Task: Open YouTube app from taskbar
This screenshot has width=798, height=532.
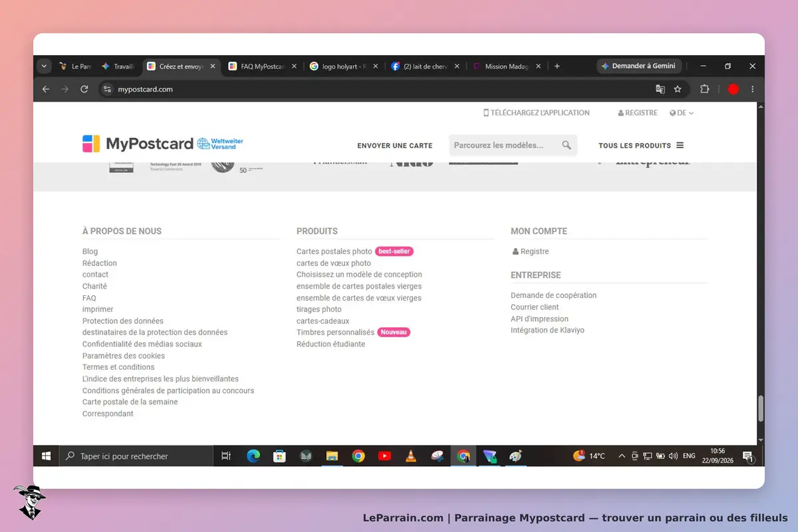Action: [384, 456]
